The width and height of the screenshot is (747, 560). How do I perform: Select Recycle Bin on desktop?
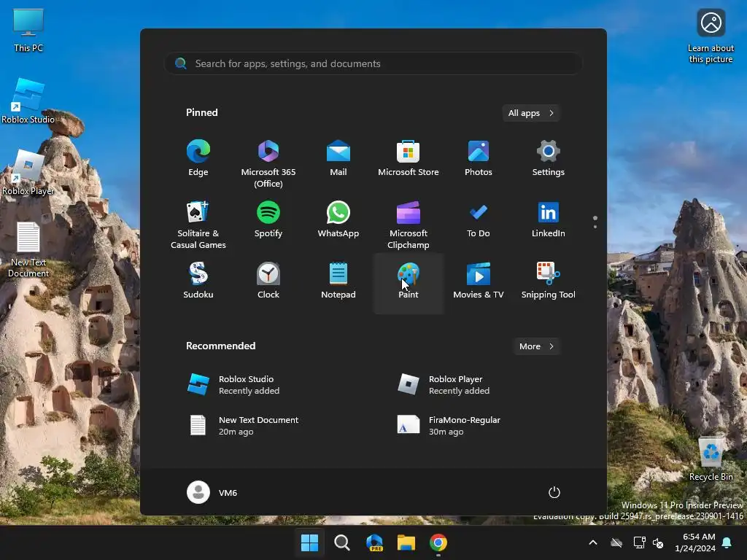pos(711,459)
